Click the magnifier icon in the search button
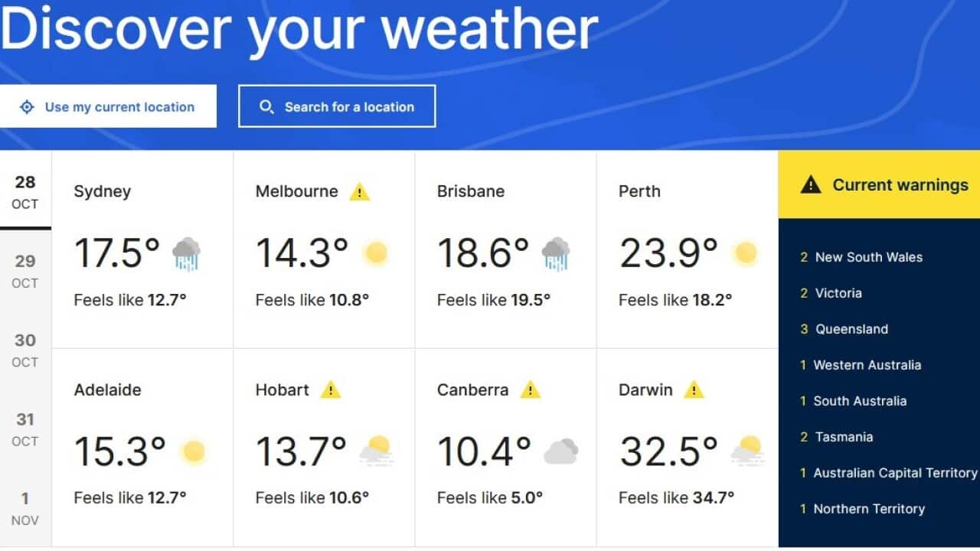The image size is (980, 551). [266, 106]
